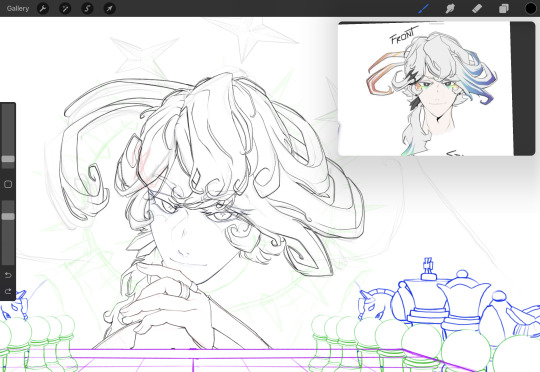
Task: Select the Smudge tool
Action: click(x=450, y=8)
